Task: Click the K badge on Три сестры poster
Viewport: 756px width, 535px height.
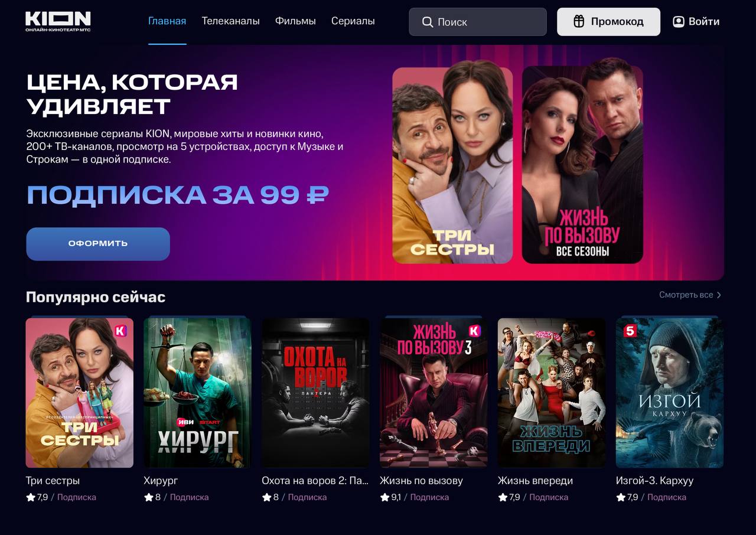Action: pyautogui.click(x=120, y=331)
